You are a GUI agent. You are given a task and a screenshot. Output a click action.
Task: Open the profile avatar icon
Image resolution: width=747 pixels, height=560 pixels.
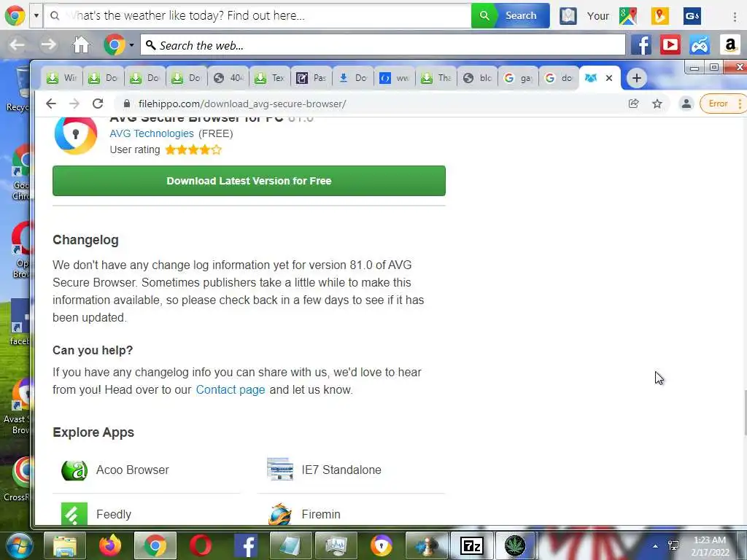(686, 104)
